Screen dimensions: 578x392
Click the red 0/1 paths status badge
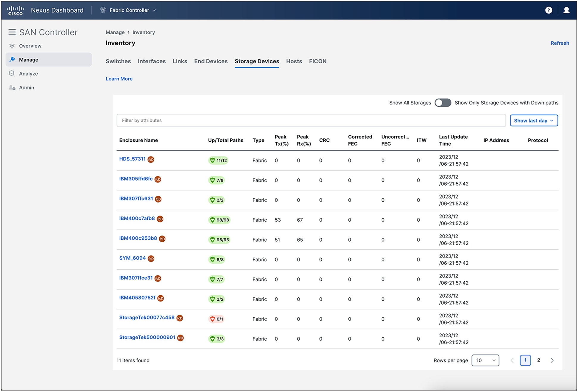[x=216, y=319]
